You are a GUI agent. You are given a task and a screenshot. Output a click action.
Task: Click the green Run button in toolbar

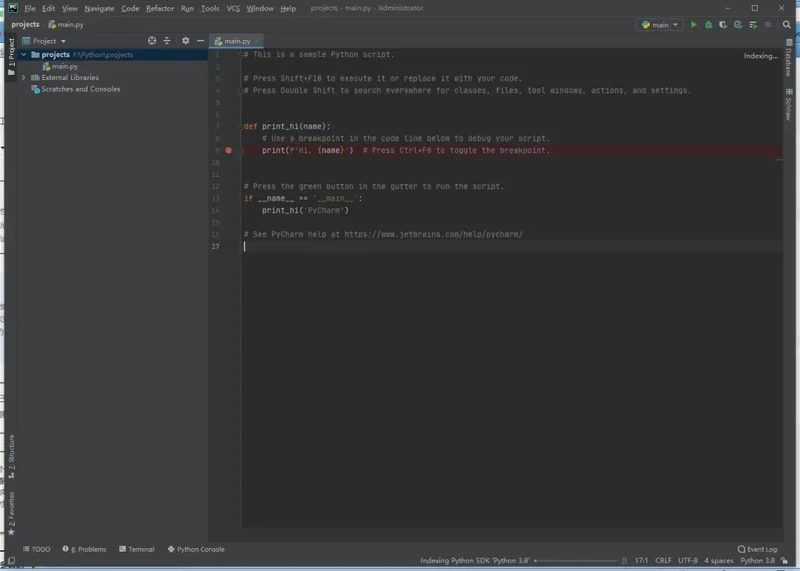click(x=694, y=25)
